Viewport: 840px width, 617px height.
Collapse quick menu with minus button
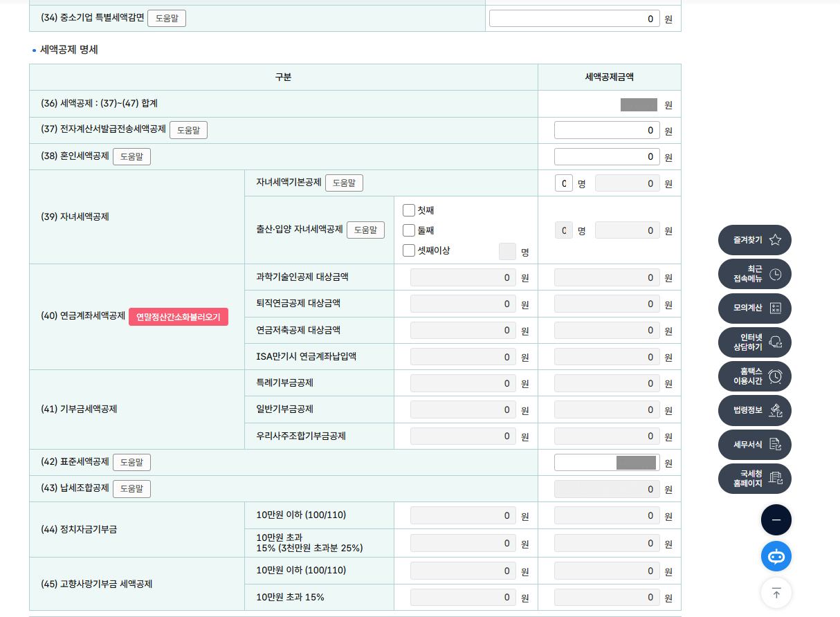point(776,519)
